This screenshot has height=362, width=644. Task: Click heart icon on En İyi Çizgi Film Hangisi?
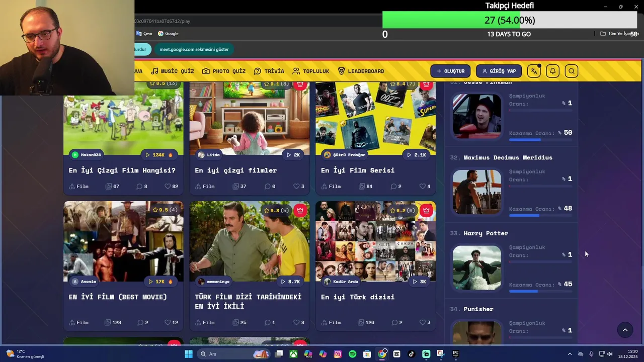pos(168,187)
